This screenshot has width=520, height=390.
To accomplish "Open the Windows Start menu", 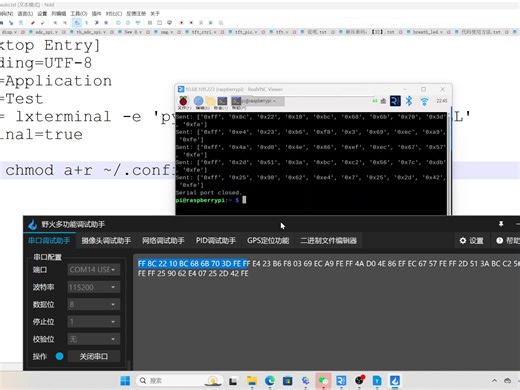I will coord(125,381).
